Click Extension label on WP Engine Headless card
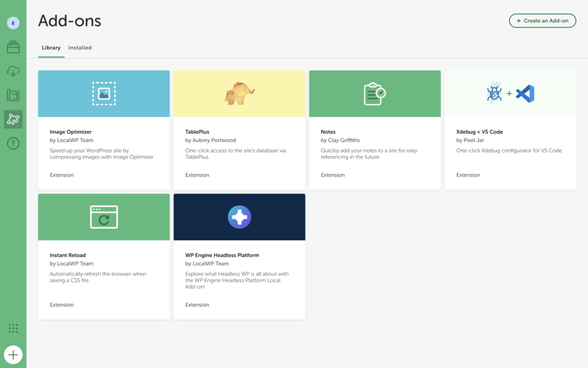Screen dimensions: 588x368 pyautogui.click(x=197, y=305)
